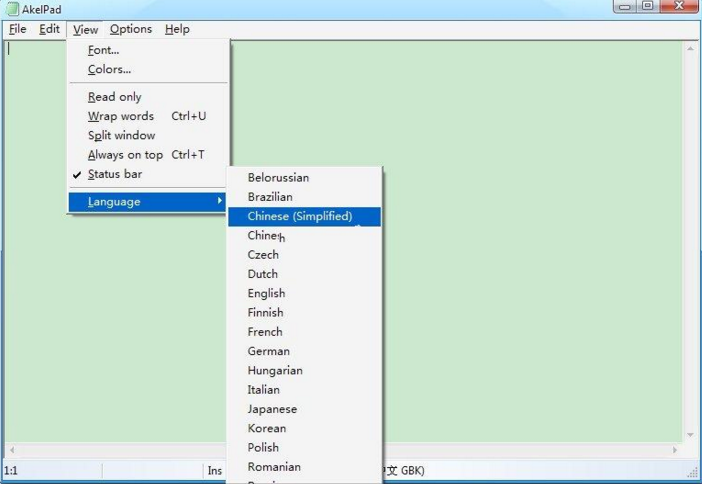This screenshot has height=484, width=702.
Task: Close the open View menu
Action: 86,30
